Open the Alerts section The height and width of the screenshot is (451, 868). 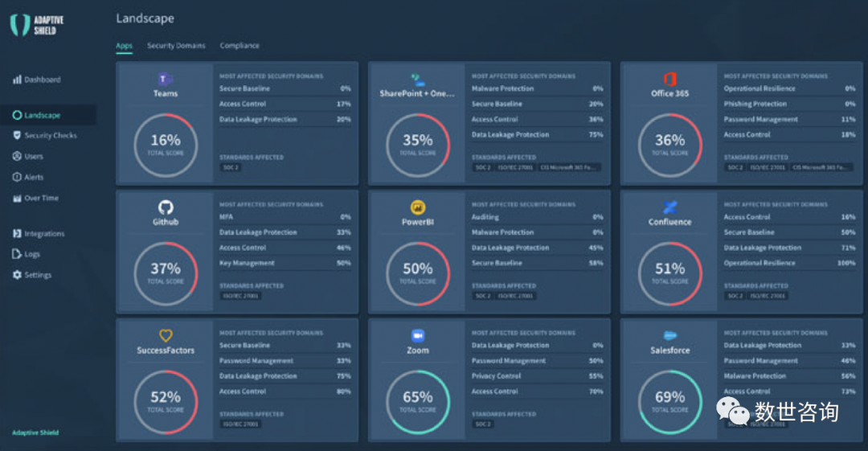pyautogui.click(x=27, y=177)
